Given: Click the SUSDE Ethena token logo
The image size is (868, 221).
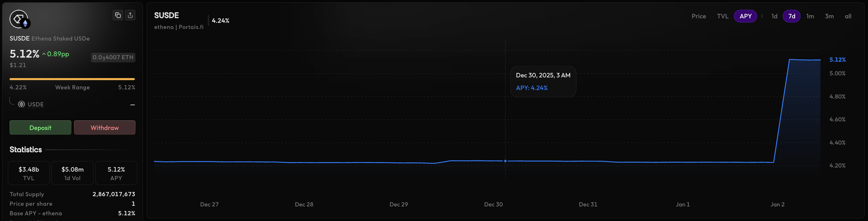Looking at the screenshot, I should tap(19, 19).
